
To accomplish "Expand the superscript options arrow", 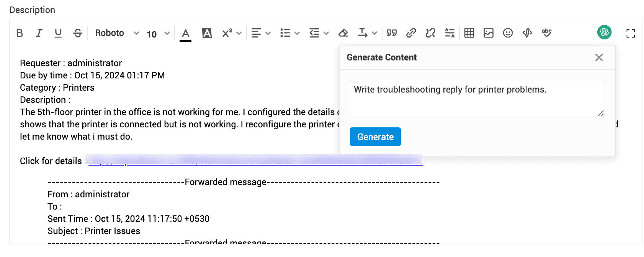I will (x=239, y=33).
